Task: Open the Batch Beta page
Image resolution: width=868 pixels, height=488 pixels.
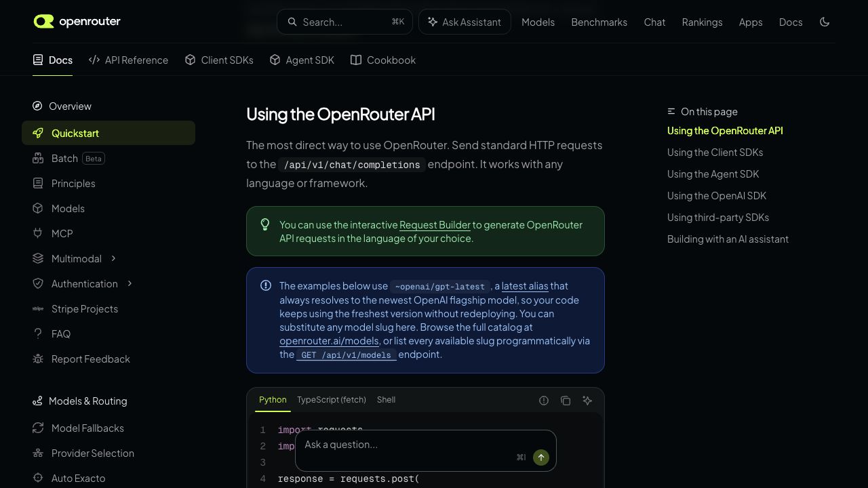Action: (x=108, y=158)
